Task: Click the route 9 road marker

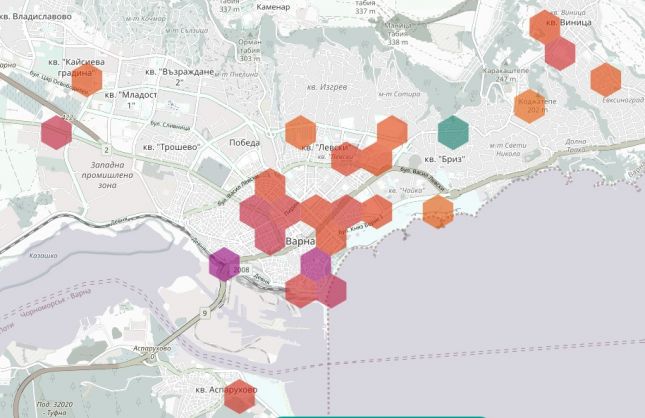Action: [204, 313]
